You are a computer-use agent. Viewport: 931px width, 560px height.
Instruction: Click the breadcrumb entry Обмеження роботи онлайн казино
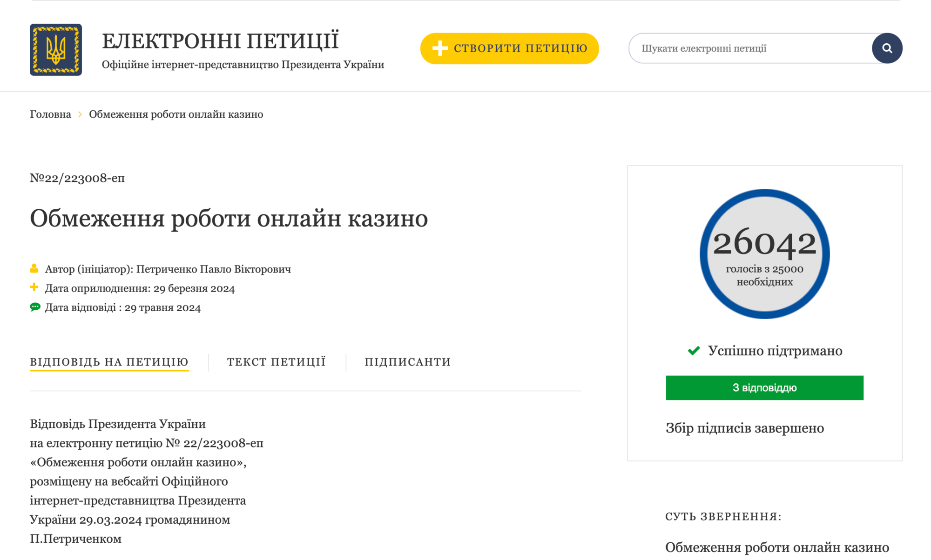click(x=176, y=114)
